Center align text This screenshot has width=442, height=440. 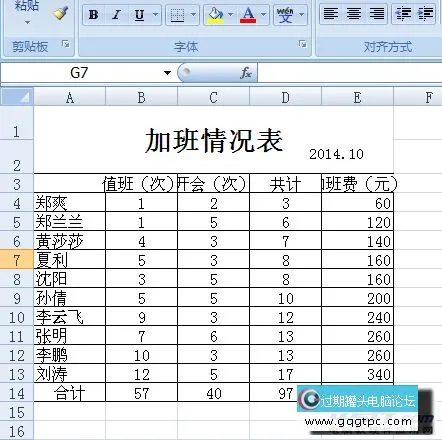354,14
